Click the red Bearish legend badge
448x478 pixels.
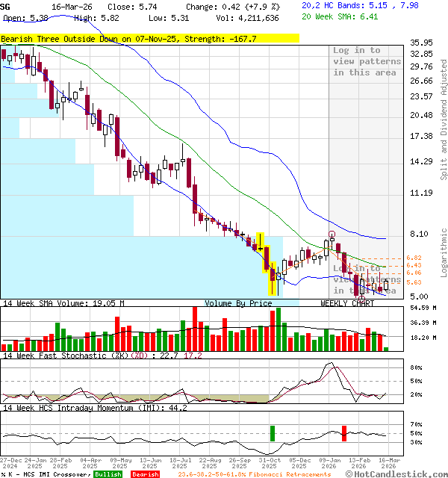point(144,474)
